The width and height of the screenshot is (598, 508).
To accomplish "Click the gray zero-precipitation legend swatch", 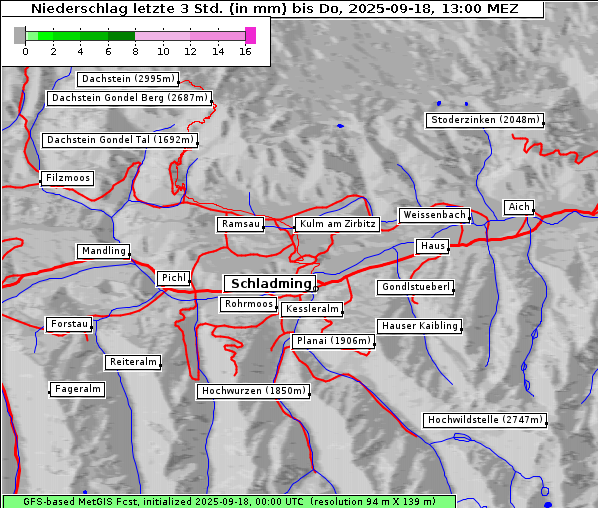I will [x=19, y=35].
